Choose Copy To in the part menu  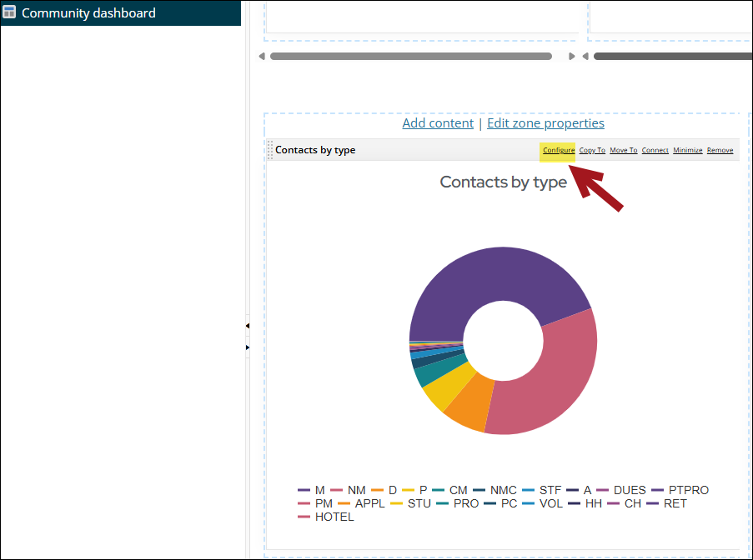pyautogui.click(x=592, y=150)
